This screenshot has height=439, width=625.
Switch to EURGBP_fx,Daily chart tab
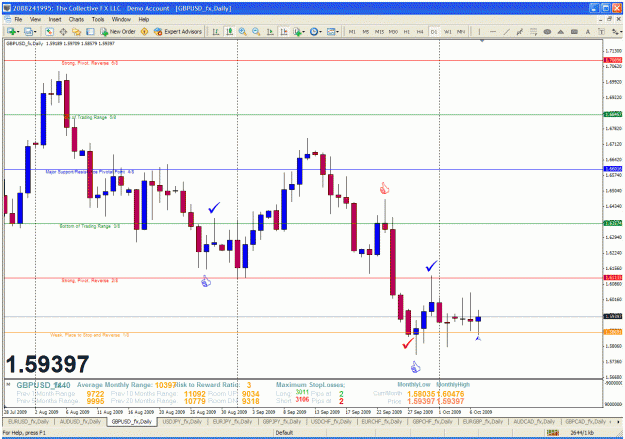[x=482, y=421]
